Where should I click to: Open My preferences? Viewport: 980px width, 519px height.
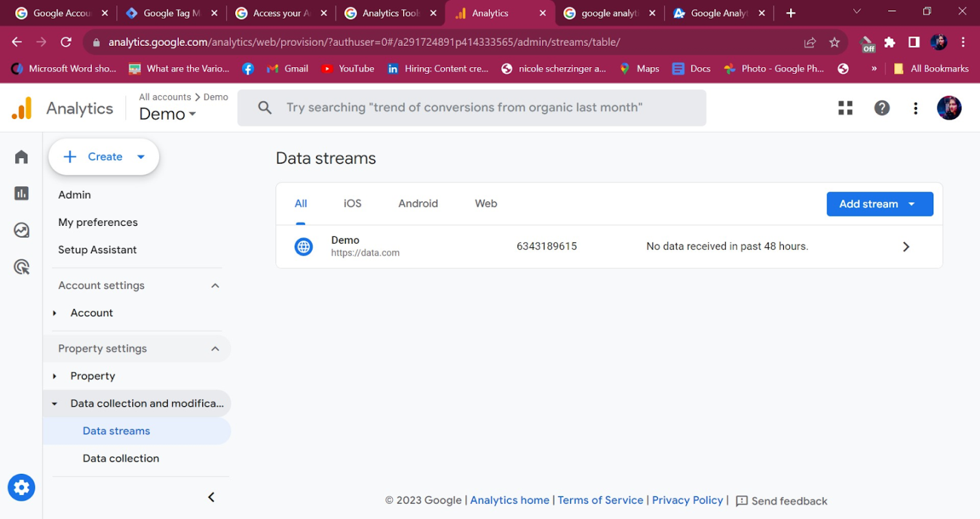(x=98, y=223)
